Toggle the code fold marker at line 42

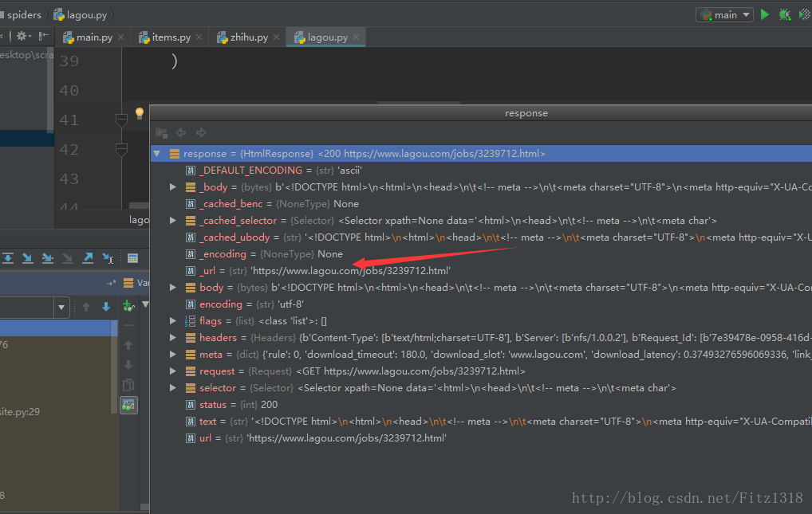(x=121, y=150)
